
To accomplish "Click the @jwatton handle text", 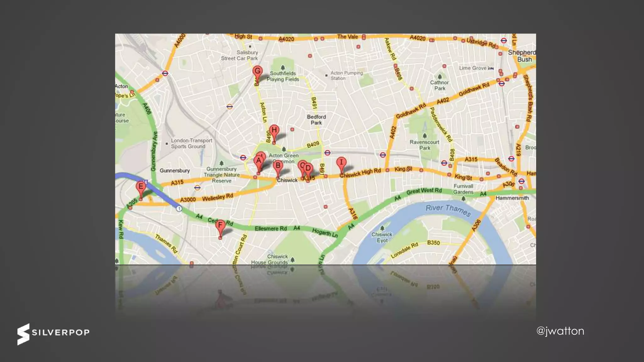I will pyautogui.click(x=560, y=331).
